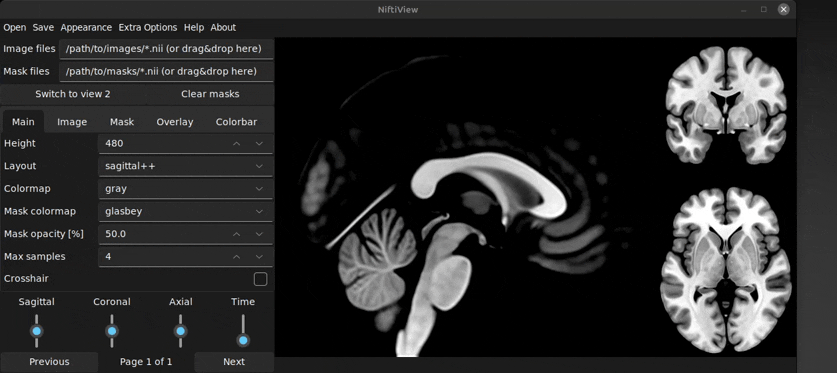The height and width of the screenshot is (373, 837).
Task: Increase Mask opacity with up arrow
Action: tap(236, 234)
